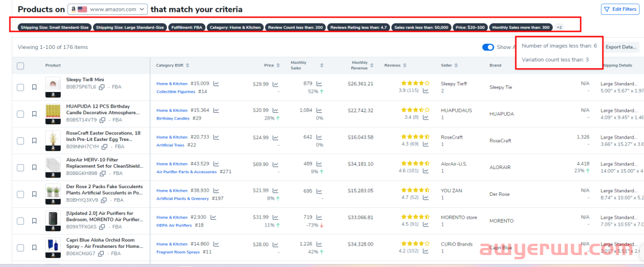Copy ASIN B0BHYQ3XV9
This screenshot has height=267, width=644.
coord(104,200)
